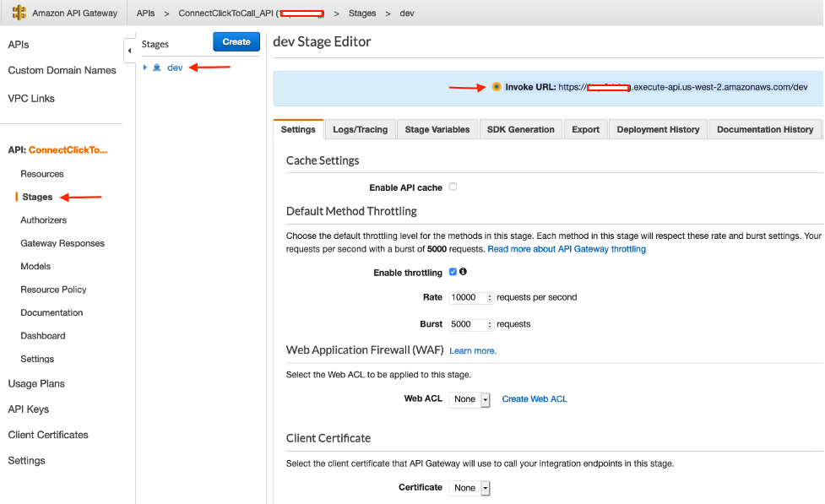Select dev in the Stages tree
The height and width of the screenshot is (504, 825).
175,68
